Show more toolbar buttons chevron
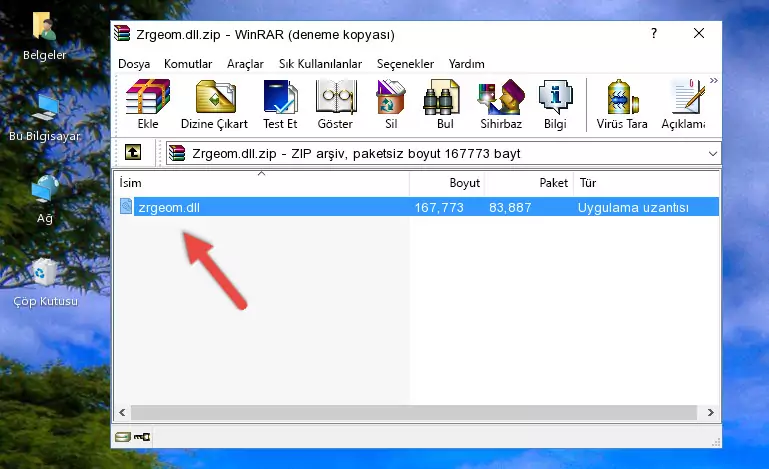769x469 pixels. pyautogui.click(x=714, y=80)
